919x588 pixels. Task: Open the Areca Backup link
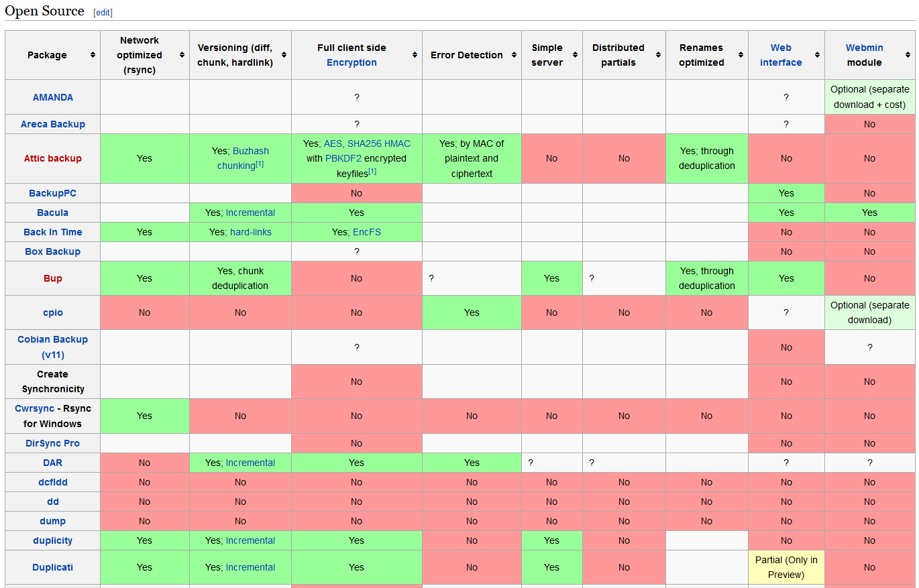[x=53, y=124]
